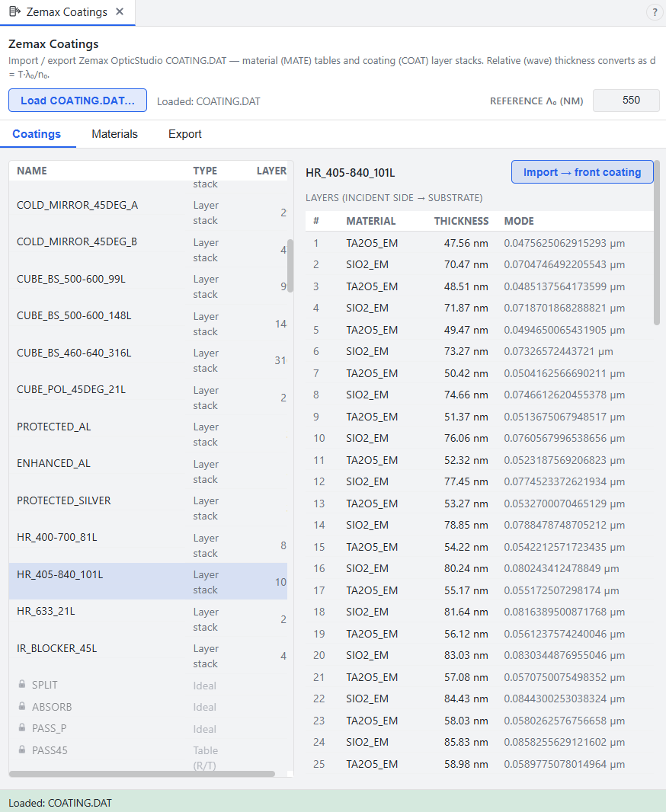Click the locked PASS_P ideal coating

point(148,729)
